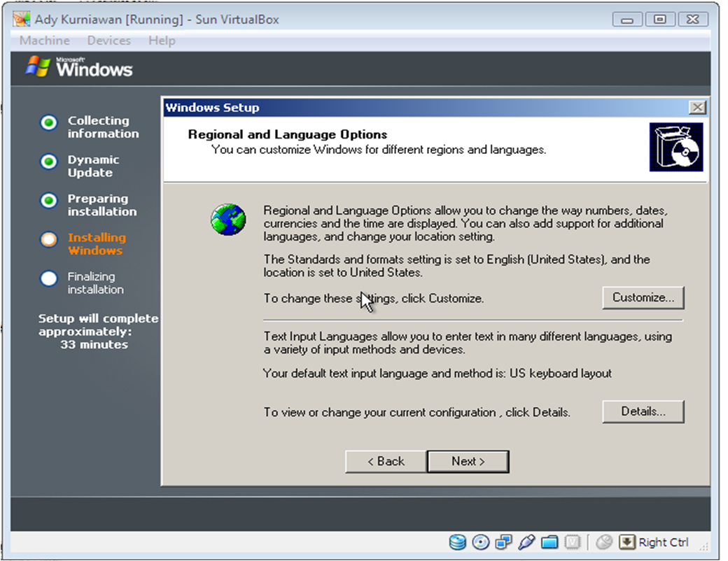Click the Preparing installation step indicator
This screenshot has height=561, width=728.
(x=49, y=201)
